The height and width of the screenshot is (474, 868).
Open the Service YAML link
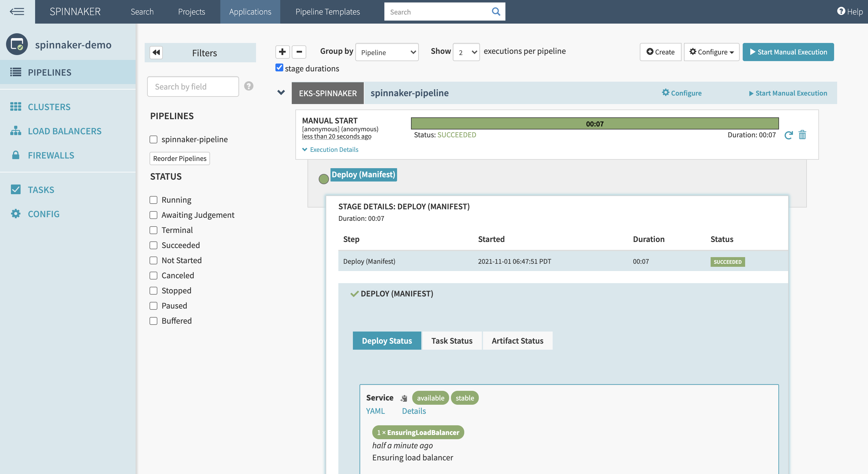point(375,411)
